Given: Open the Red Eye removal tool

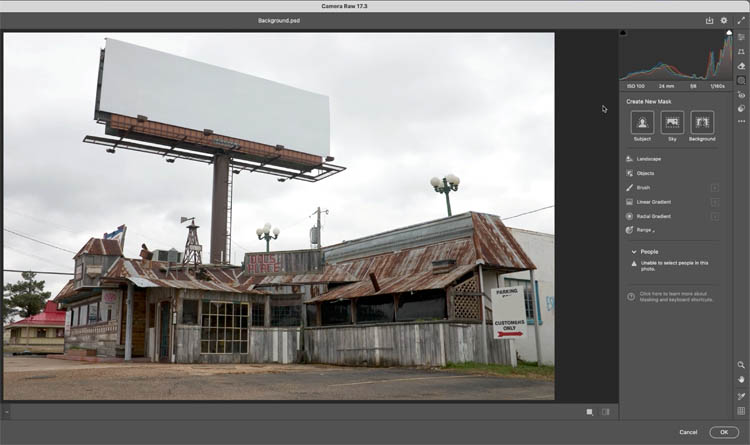Looking at the screenshot, I should (x=741, y=95).
